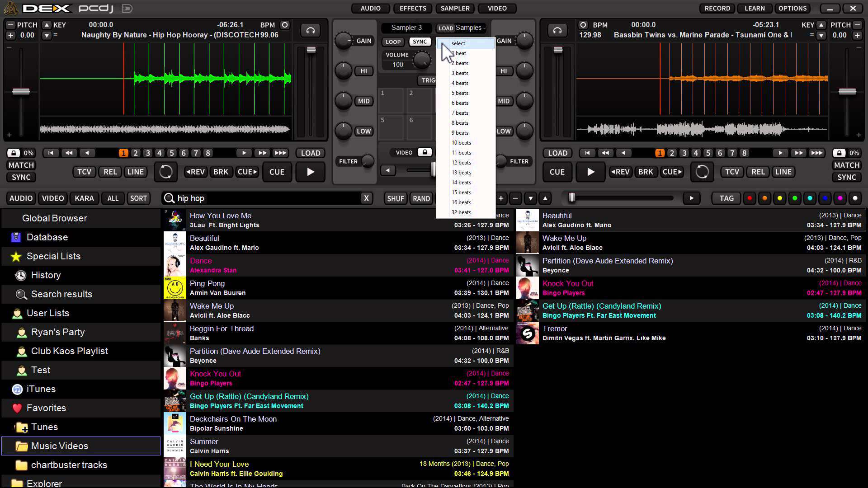Image resolution: width=868 pixels, height=488 pixels.
Task: Open Favorites heart item
Action: 81,408
